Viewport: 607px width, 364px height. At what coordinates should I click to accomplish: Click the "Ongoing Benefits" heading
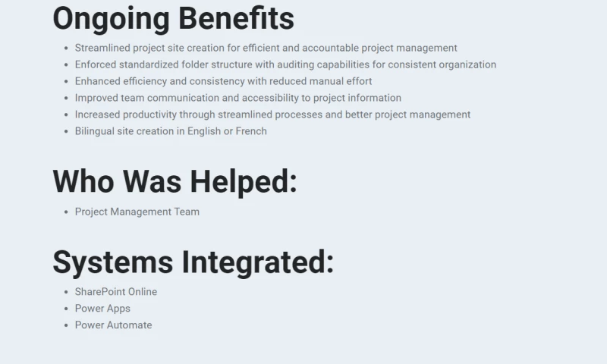(x=173, y=18)
